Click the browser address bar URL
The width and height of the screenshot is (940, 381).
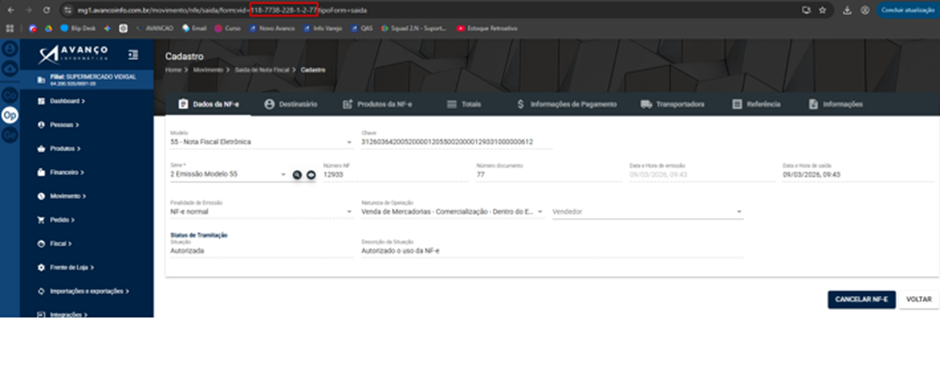coord(222,10)
